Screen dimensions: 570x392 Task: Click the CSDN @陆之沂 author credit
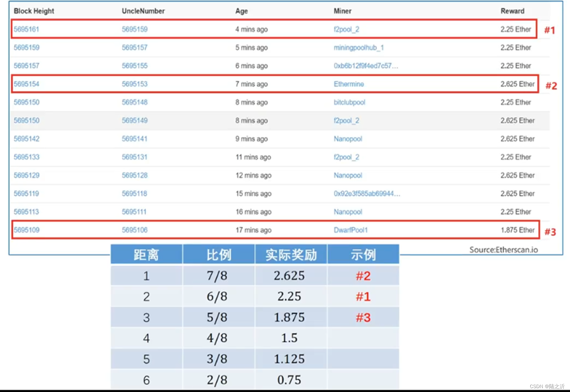547,386
